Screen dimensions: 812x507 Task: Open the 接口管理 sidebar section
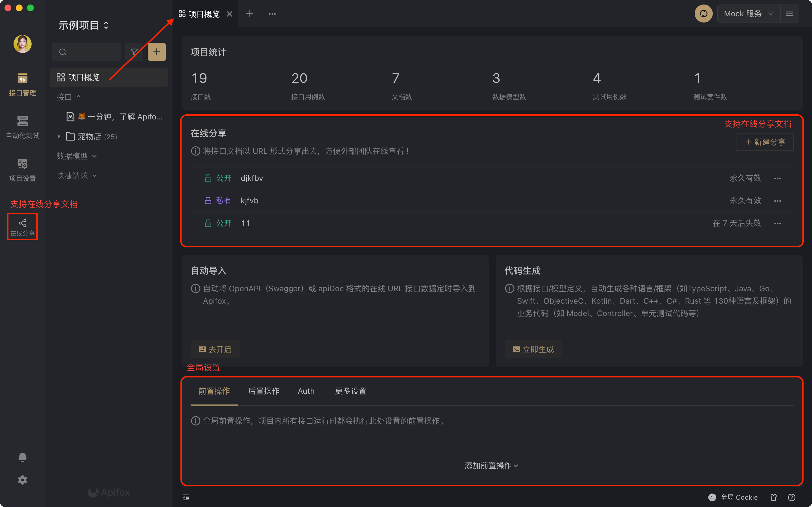coord(23,84)
